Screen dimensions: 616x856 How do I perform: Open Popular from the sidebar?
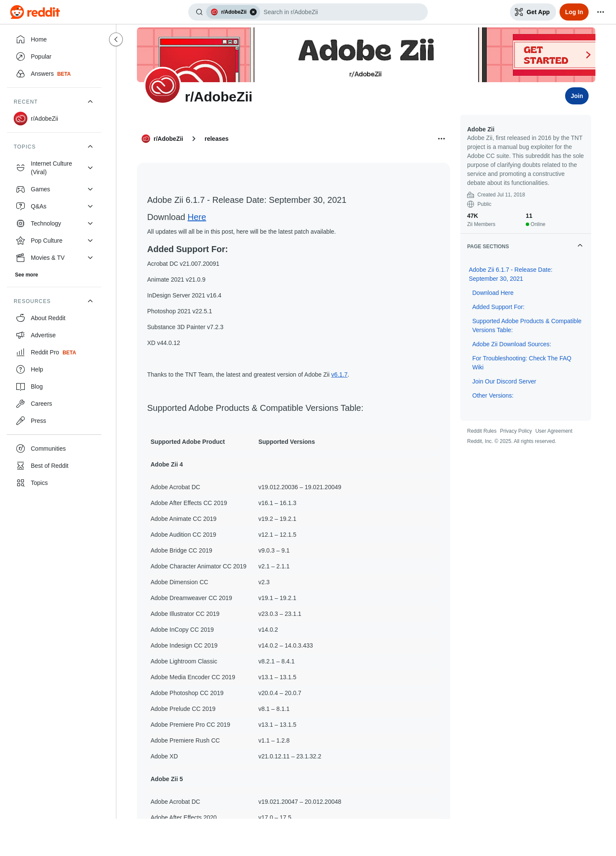point(54,56)
